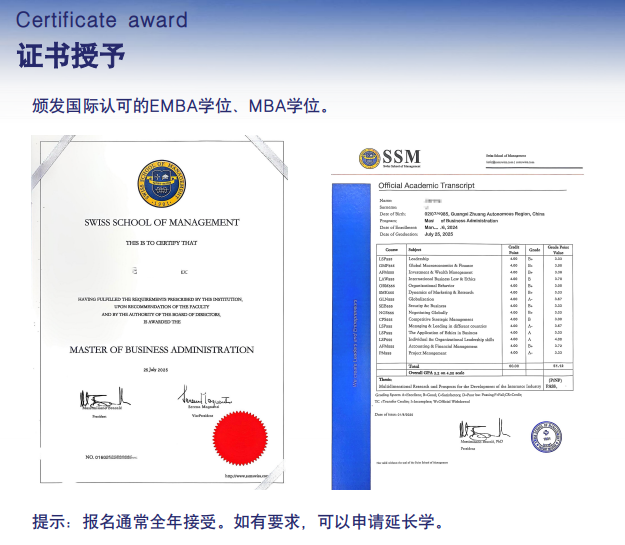Click 'THIS IS TO CERTIFY THAT' on the diploma
The image size is (625, 545).
point(161,243)
